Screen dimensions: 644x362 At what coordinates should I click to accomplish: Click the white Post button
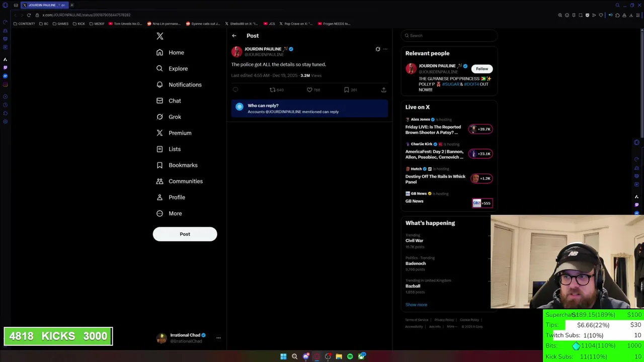pyautogui.click(x=185, y=234)
